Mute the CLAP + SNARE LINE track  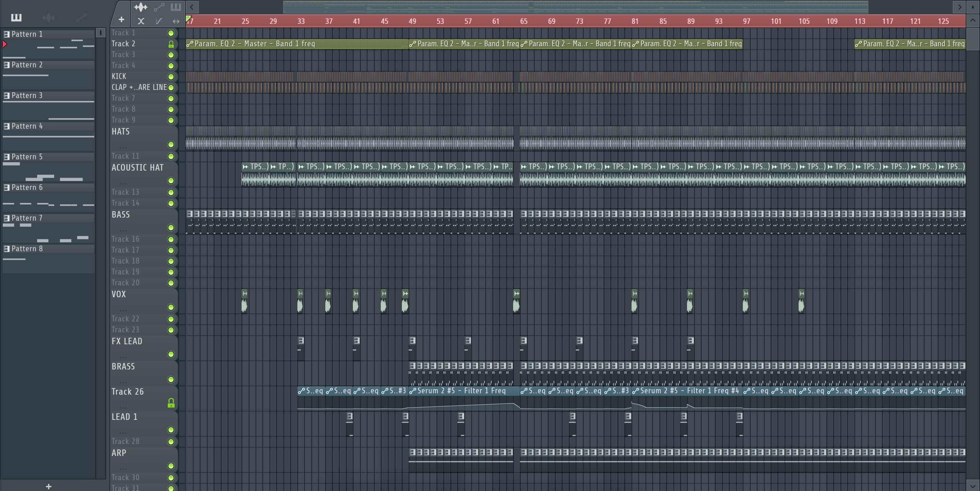[x=171, y=88]
